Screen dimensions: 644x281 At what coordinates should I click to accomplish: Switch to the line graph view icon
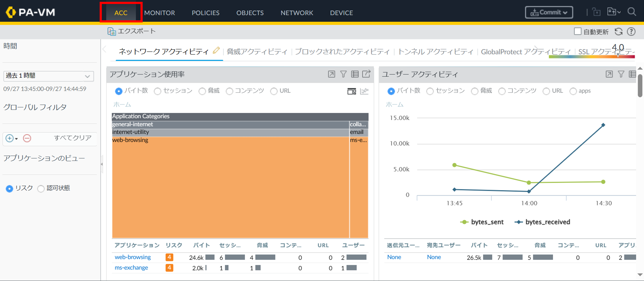tap(364, 91)
